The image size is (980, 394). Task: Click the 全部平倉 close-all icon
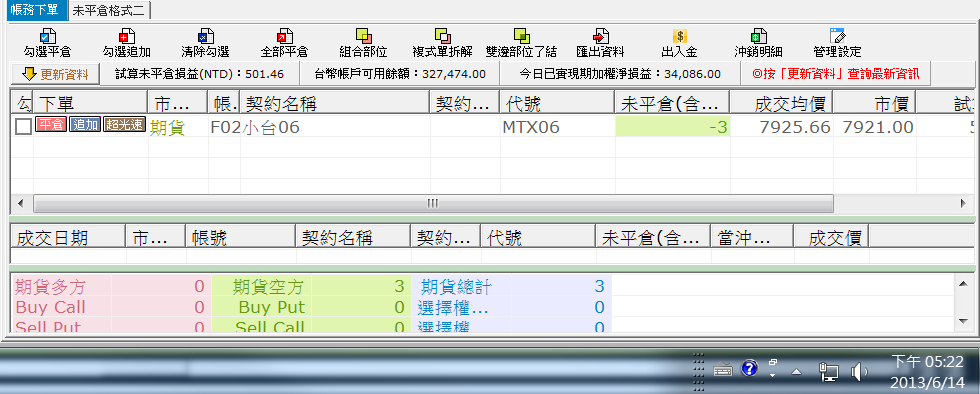click(x=284, y=36)
